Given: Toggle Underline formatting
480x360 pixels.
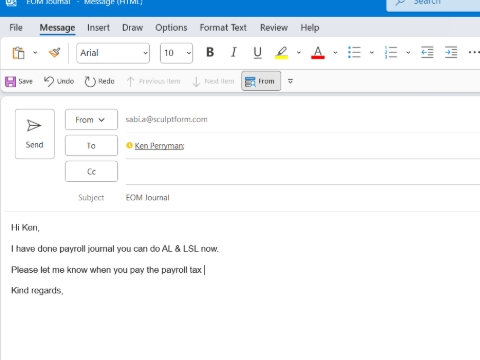Looking at the screenshot, I should (257, 53).
